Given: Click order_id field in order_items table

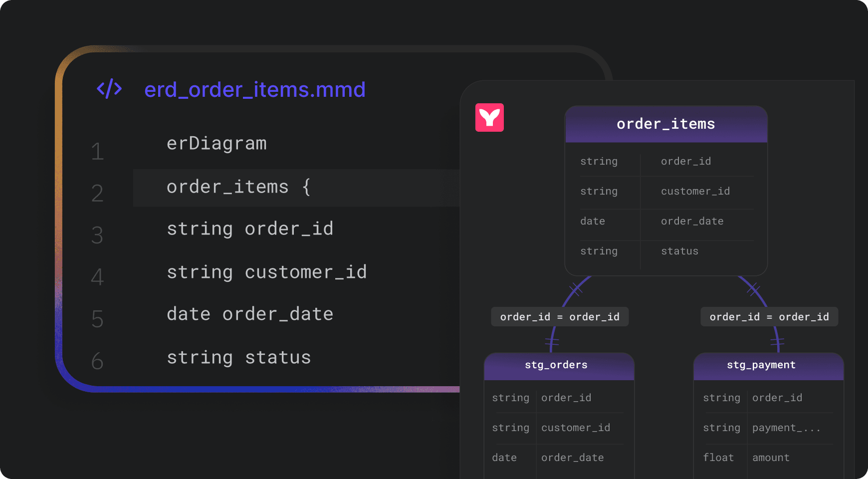Looking at the screenshot, I should 686,161.
